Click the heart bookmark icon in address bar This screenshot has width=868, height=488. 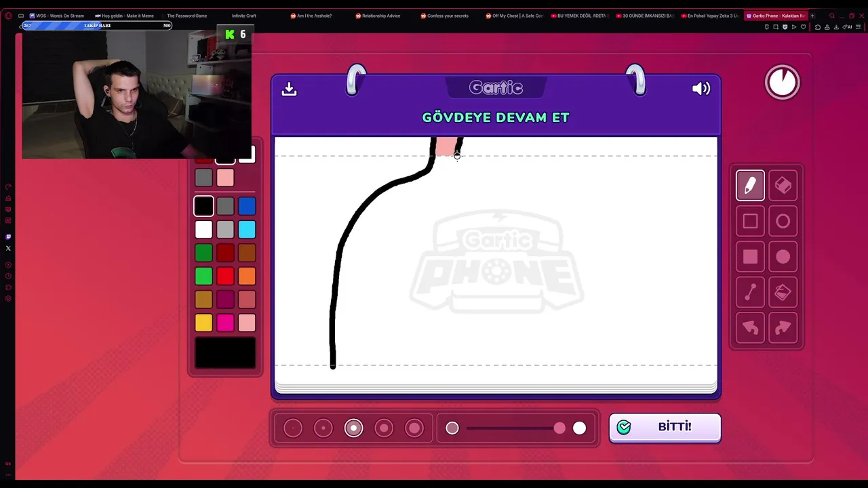(804, 27)
